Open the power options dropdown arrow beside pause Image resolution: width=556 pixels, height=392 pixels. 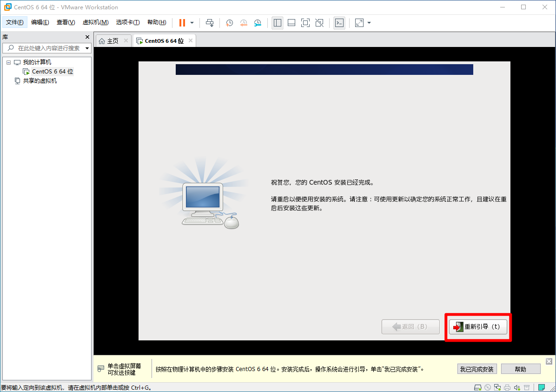pos(192,23)
